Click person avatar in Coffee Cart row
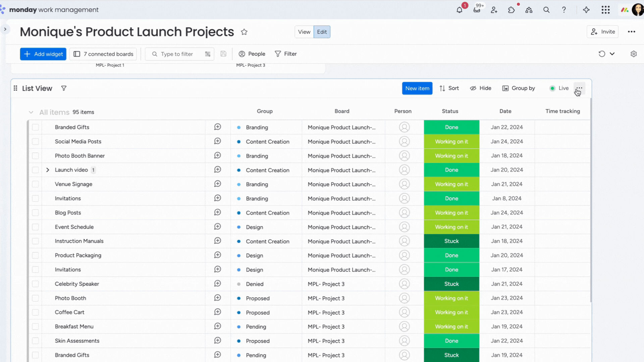The height and width of the screenshot is (362, 644). [404, 312]
